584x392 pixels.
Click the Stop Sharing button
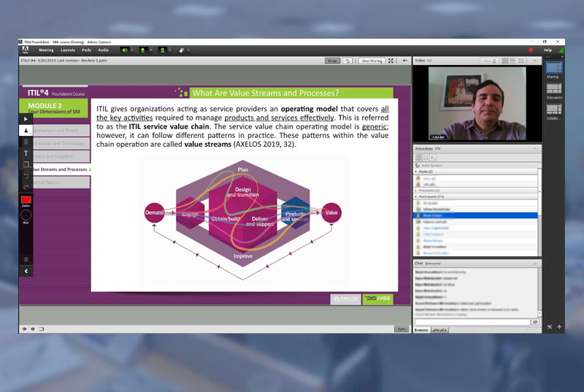(x=372, y=61)
